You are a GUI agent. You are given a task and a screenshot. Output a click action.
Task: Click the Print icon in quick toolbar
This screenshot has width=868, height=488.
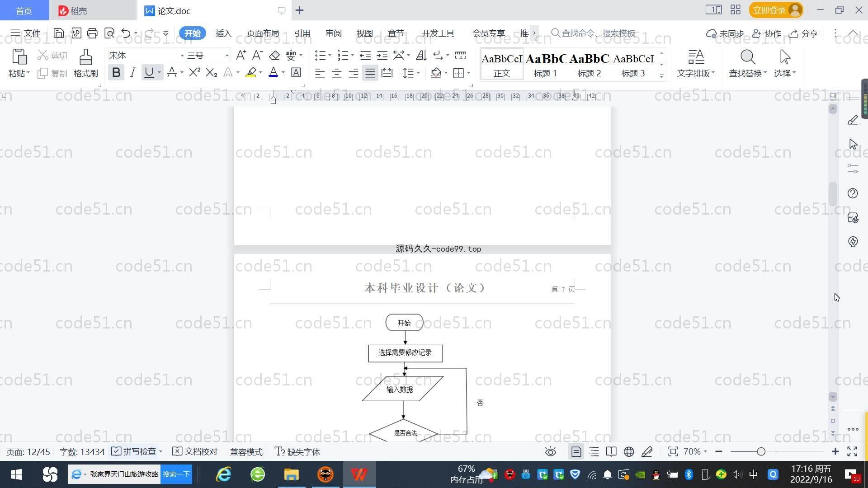[x=92, y=33]
